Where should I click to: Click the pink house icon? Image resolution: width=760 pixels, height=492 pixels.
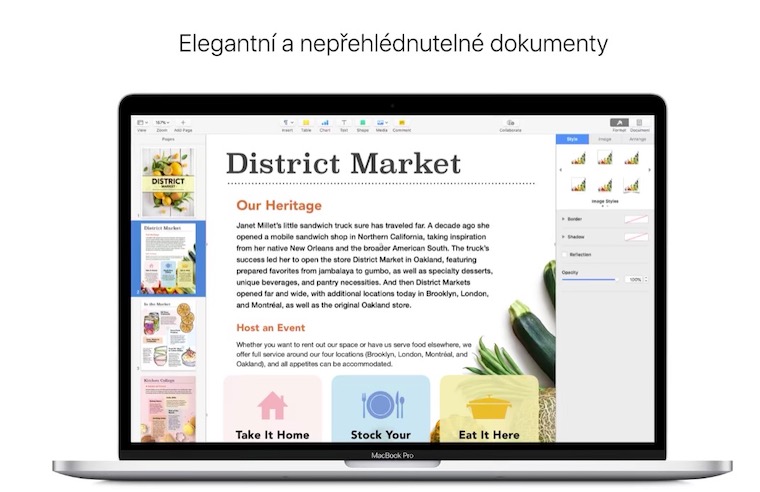click(x=272, y=406)
